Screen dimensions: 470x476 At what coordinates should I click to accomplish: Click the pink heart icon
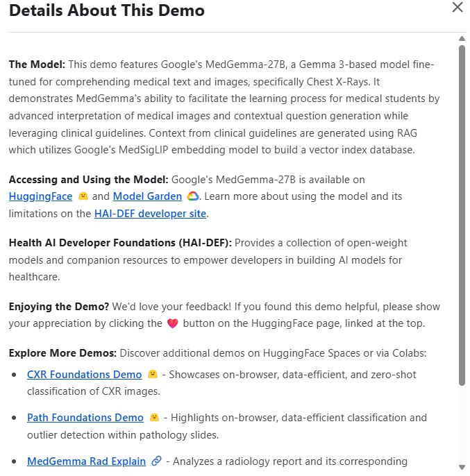(174, 324)
